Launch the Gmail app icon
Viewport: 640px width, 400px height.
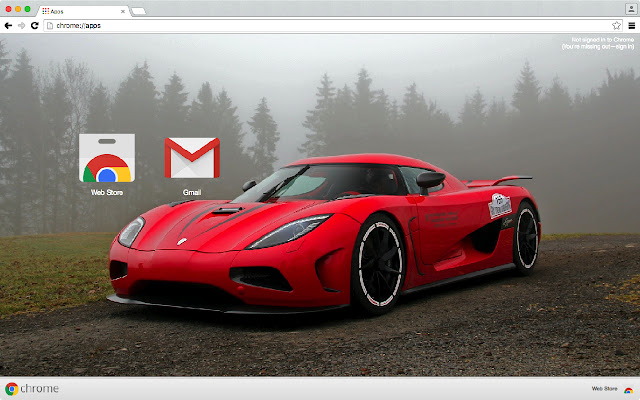[192, 158]
